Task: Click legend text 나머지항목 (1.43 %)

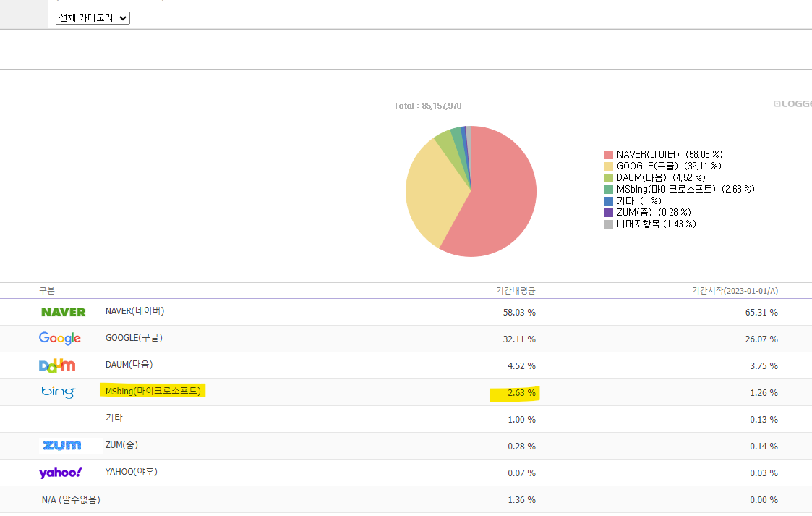Action: coord(656,224)
